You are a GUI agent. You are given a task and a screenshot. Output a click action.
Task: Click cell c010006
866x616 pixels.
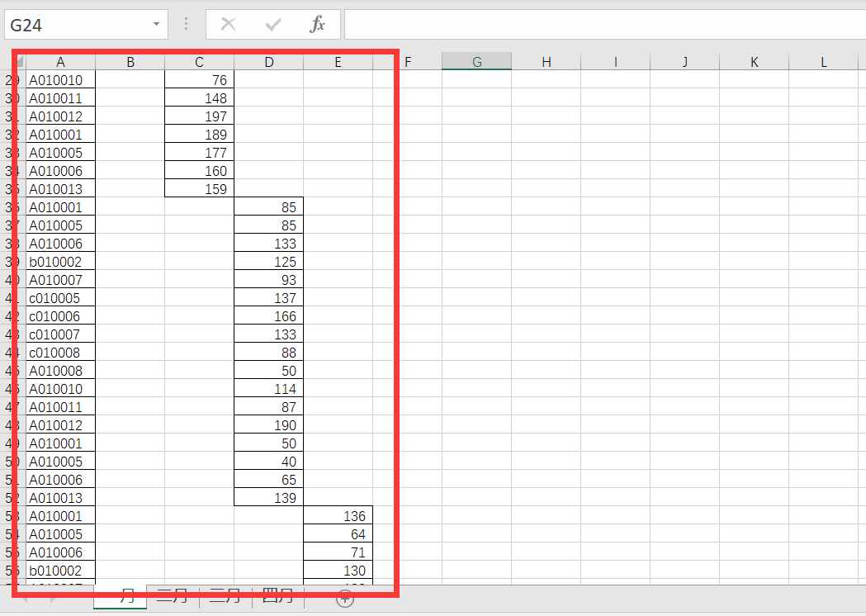(x=61, y=316)
